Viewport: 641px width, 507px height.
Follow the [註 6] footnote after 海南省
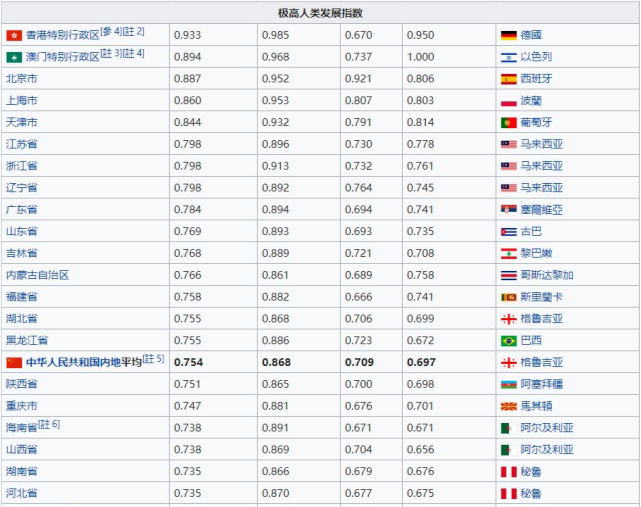(49, 424)
